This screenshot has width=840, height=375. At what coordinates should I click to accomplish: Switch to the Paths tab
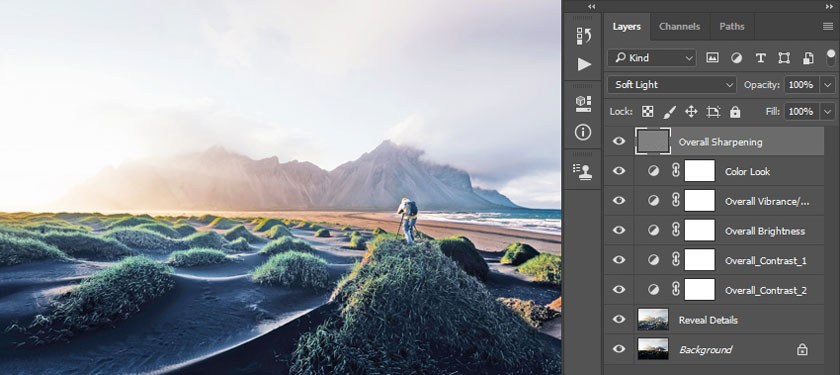732,26
